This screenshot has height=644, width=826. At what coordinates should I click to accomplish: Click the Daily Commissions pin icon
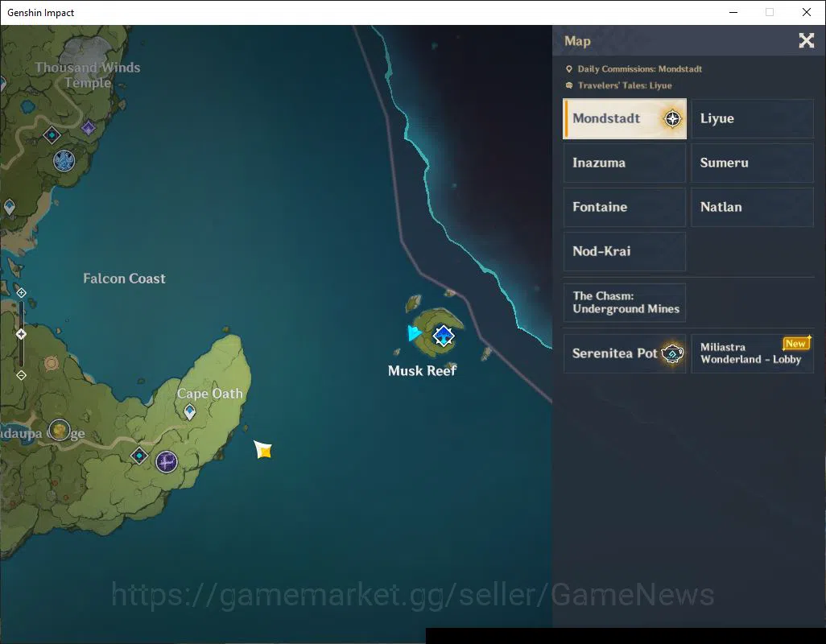(x=569, y=69)
